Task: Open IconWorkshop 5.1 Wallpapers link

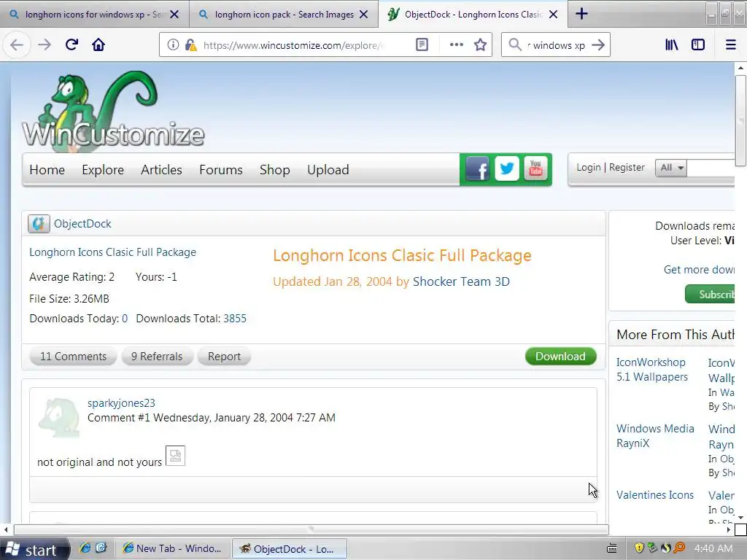Action: (x=651, y=370)
